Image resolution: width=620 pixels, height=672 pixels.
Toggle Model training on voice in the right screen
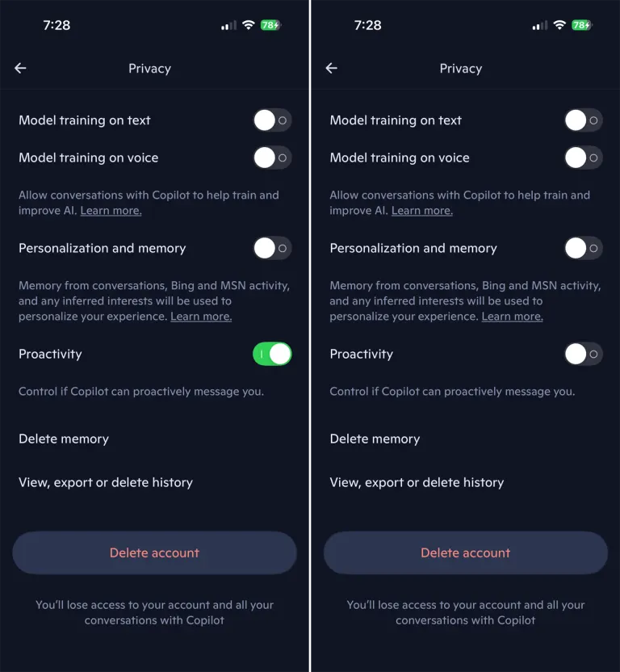pyautogui.click(x=583, y=157)
